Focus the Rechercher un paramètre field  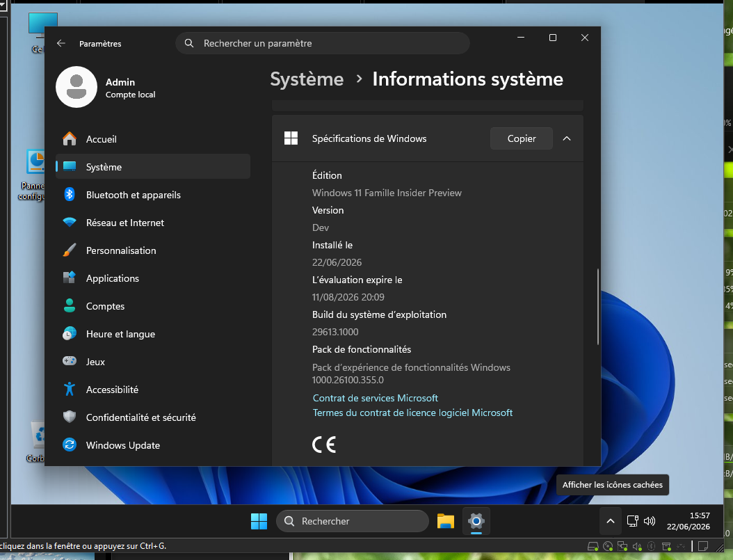322,43
